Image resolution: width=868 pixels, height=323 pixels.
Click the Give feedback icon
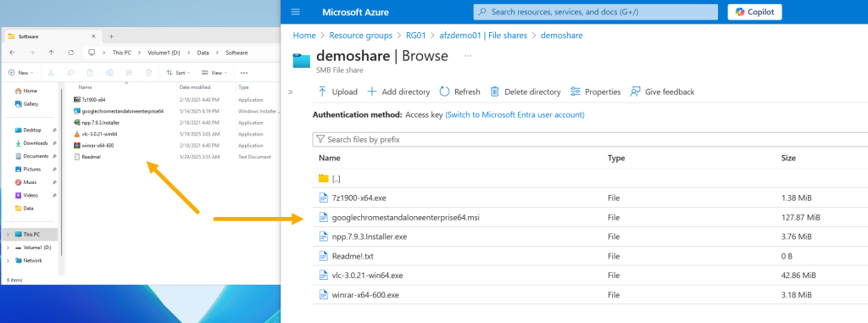(x=636, y=92)
